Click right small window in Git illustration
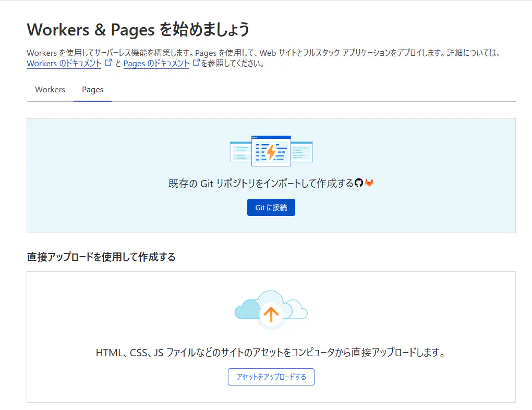 301,152
